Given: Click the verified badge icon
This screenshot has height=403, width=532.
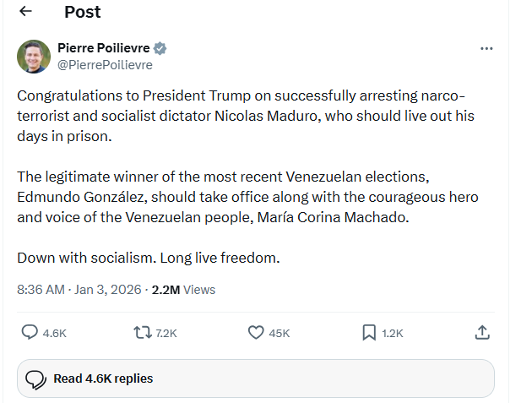Looking at the screenshot, I should (x=160, y=48).
